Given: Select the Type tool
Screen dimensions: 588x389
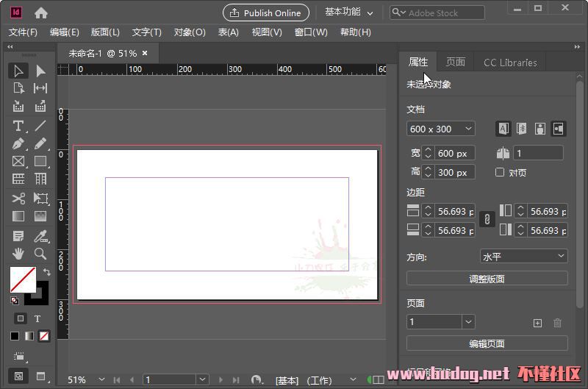Looking at the screenshot, I should (x=18, y=126).
